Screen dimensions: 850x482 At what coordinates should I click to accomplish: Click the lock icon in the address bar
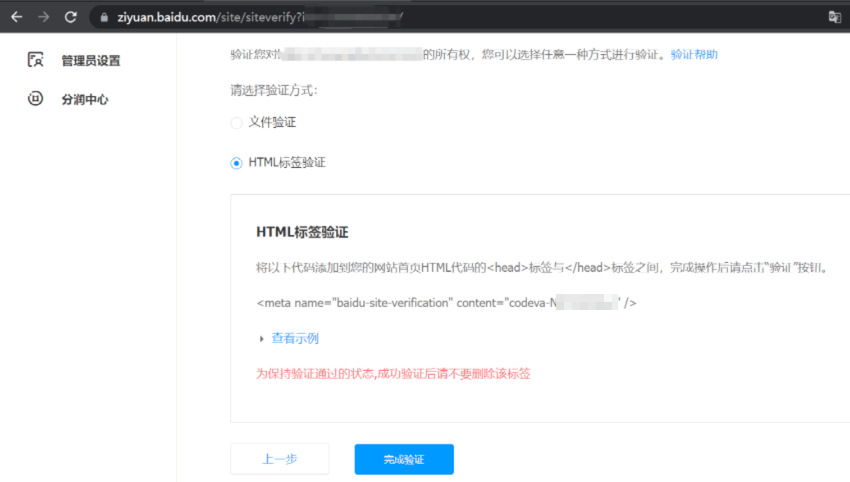click(x=104, y=18)
